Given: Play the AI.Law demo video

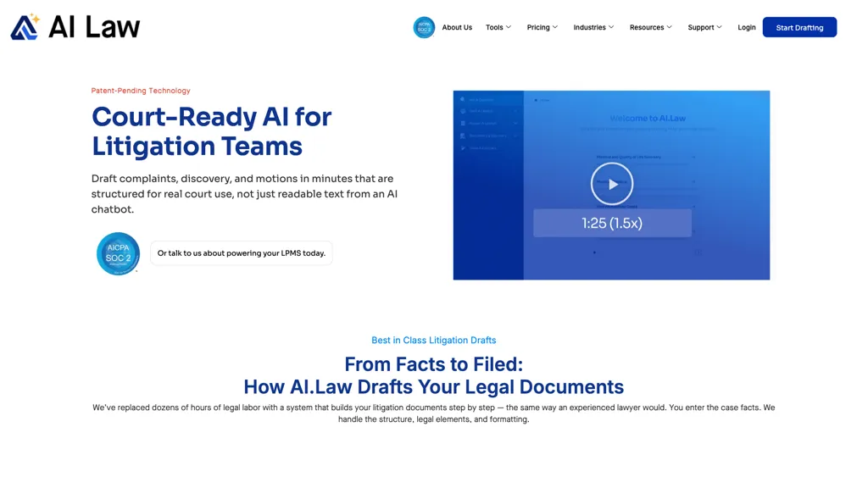Looking at the screenshot, I should (611, 184).
